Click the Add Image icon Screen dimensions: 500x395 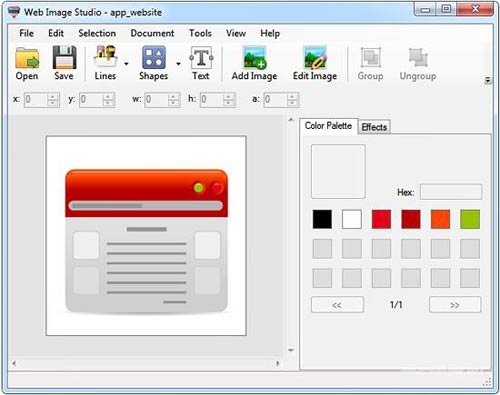point(255,57)
